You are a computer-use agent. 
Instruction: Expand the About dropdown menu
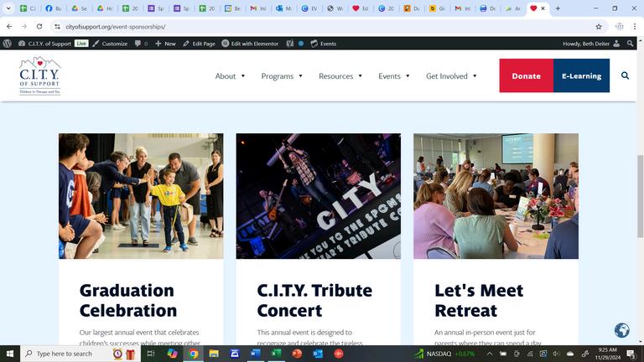click(230, 76)
